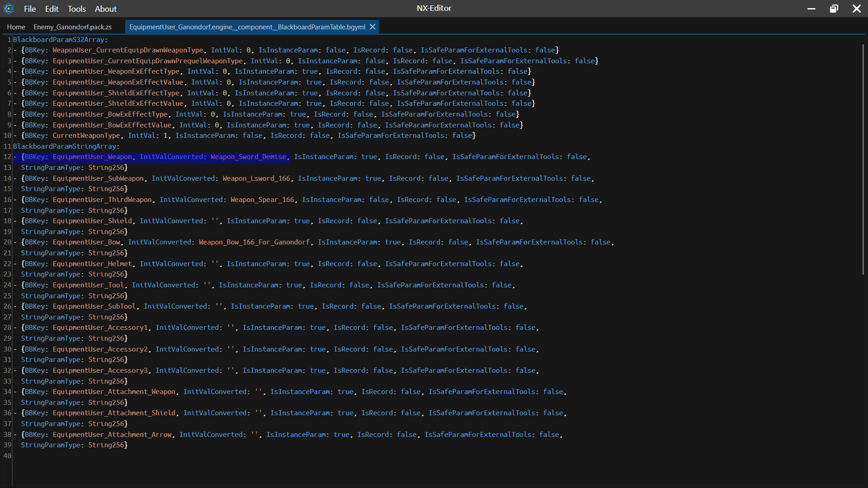Close the NX-Editor window
This screenshot has height=488, width=868.
point(856,9)
